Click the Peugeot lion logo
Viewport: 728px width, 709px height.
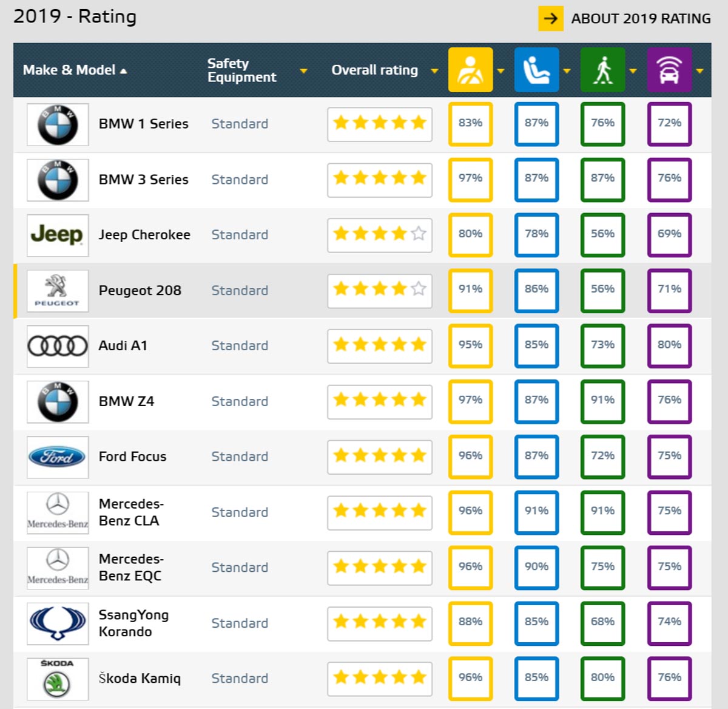click(x=58, y=290)
